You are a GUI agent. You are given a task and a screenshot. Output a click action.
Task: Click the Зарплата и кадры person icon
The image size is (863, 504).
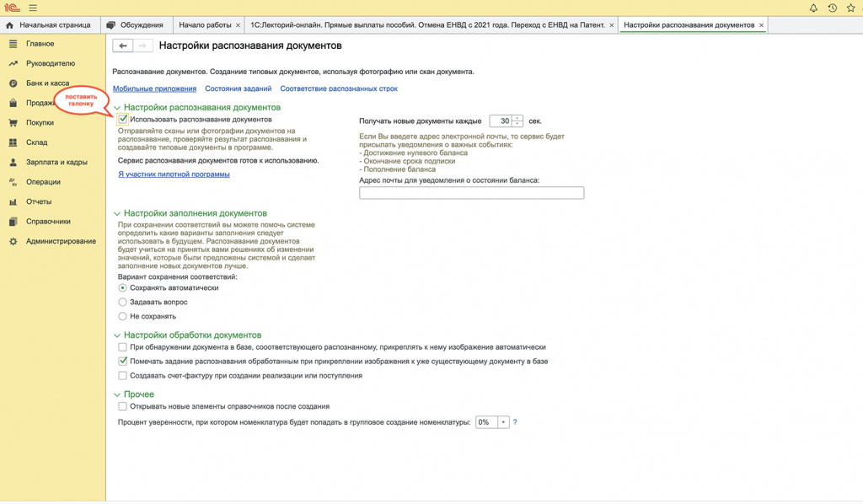pyautogui.click(x=13, y=163)
